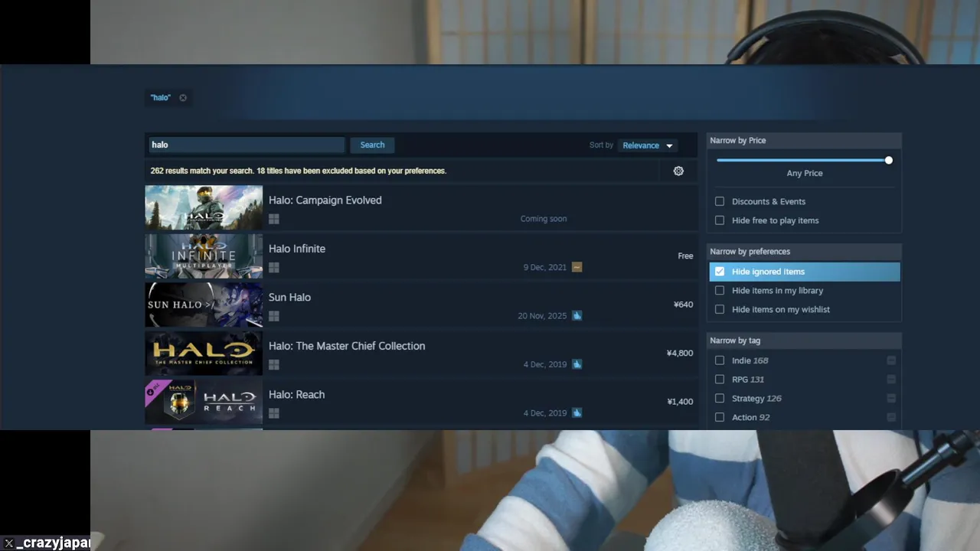Collapse the Narrow by tag section
The width and height of the screenshot is (980, 551).
point(804,341)
